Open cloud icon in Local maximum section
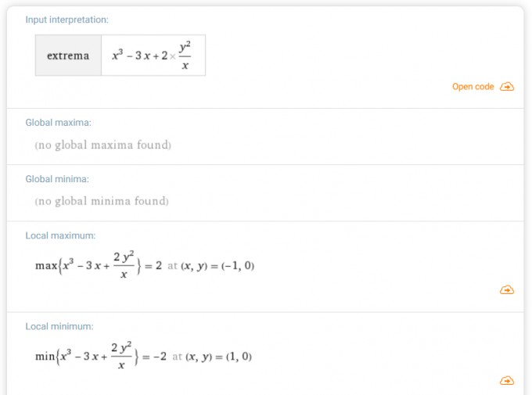 pos(507,290)
